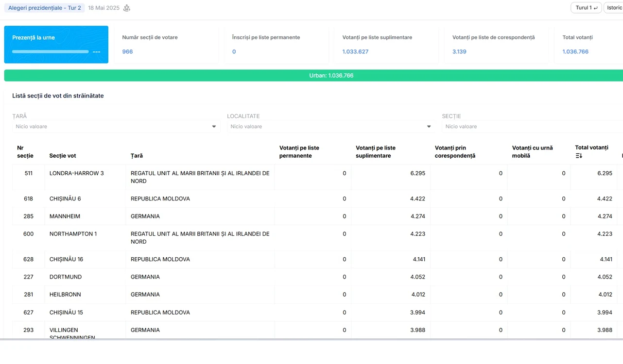Click the Votanți pe liste suplimentare value 1.033.627
Screen dimensions: 623x364
point(355,51)
